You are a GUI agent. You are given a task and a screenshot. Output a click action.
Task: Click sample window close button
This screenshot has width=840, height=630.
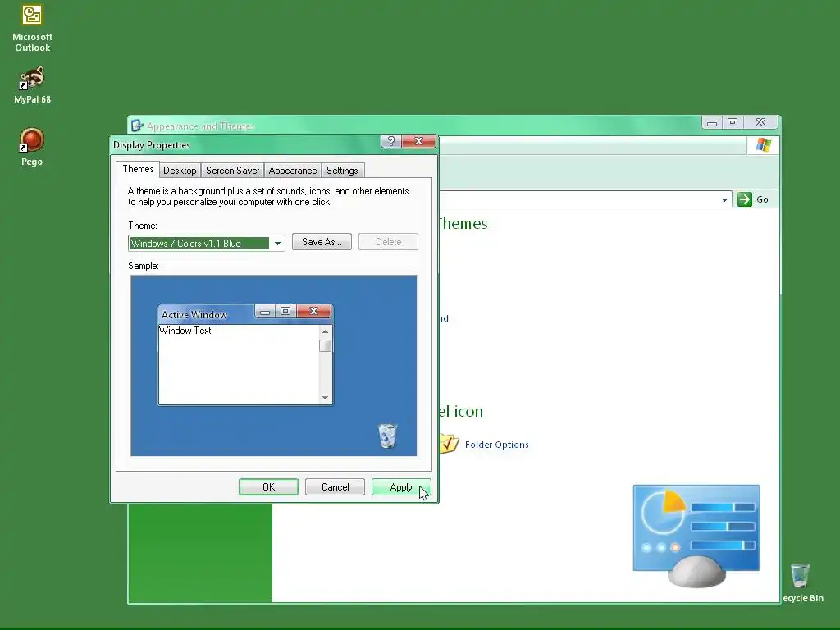(x=314, y=311)
